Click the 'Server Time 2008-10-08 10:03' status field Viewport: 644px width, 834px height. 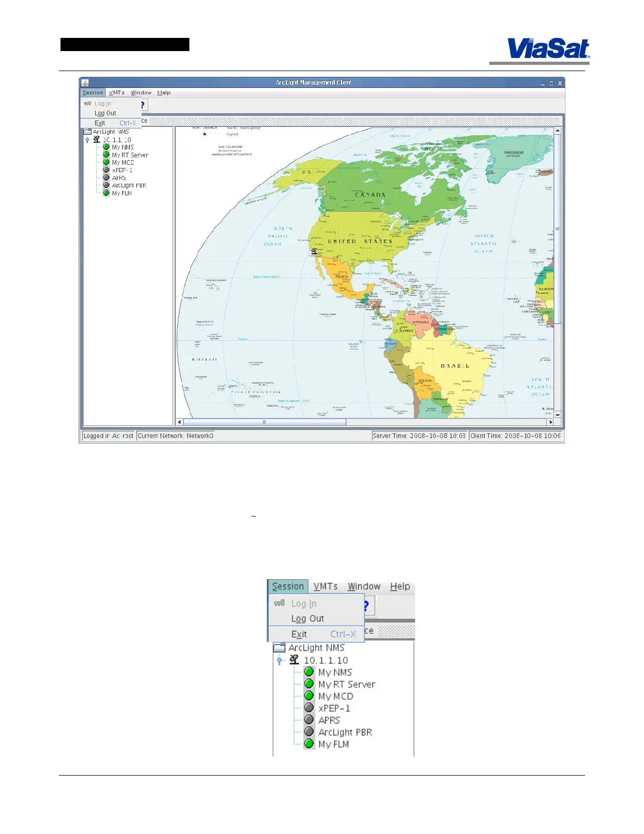coord(419,436)
